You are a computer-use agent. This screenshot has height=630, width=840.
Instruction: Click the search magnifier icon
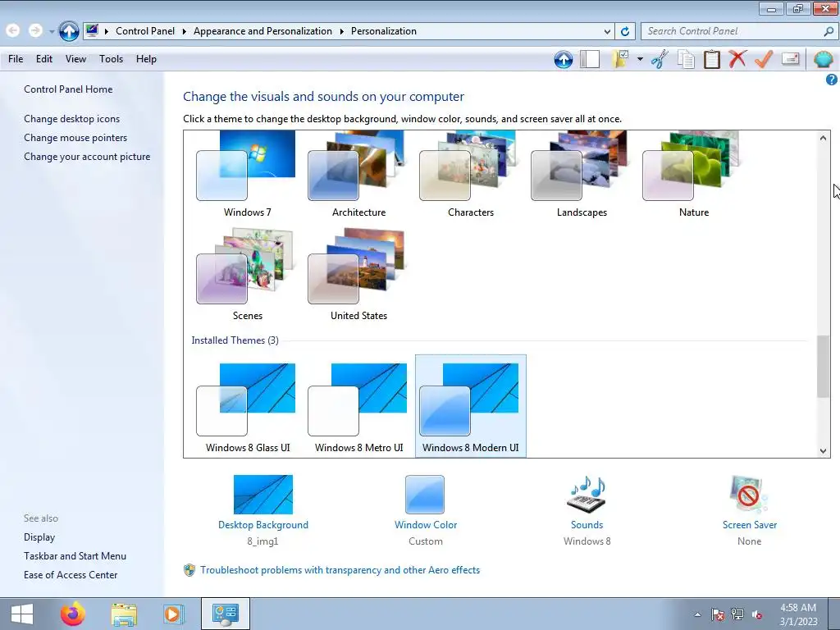pos(829,31)
